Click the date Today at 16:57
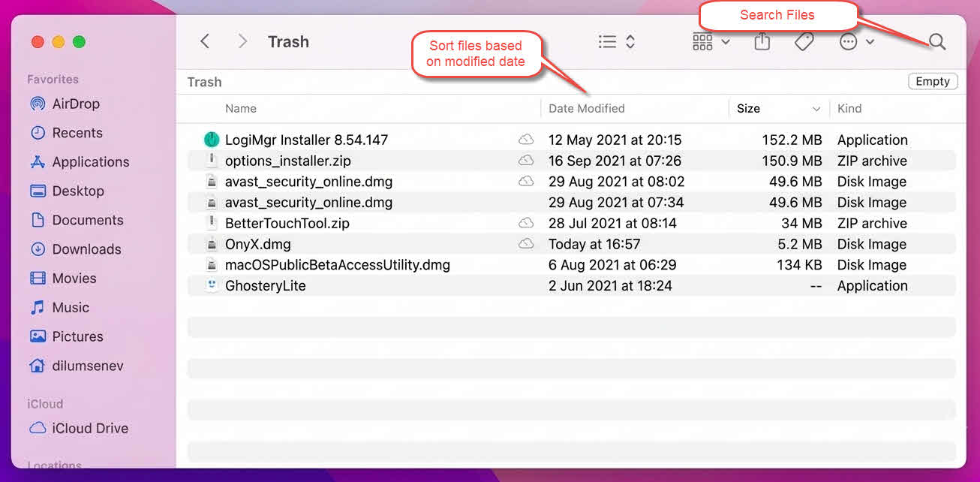This screenshot has width=980, height=482. 594,244
